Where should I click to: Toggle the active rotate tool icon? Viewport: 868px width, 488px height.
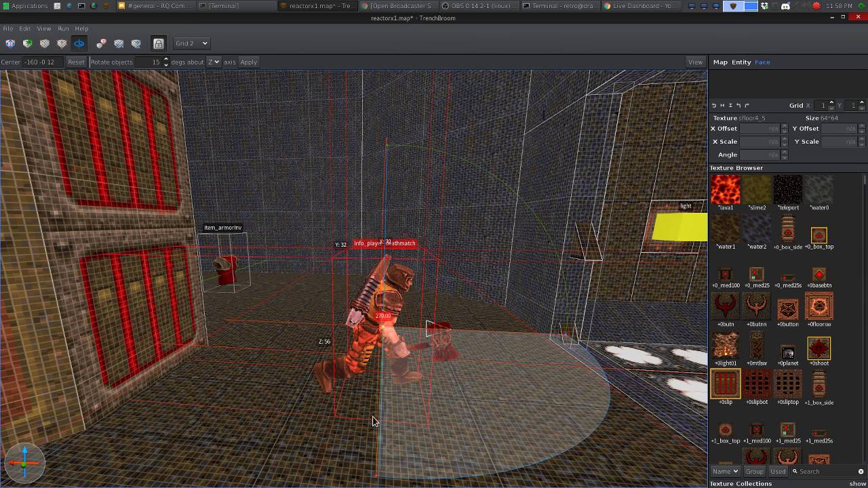click(x=79, y=43)
